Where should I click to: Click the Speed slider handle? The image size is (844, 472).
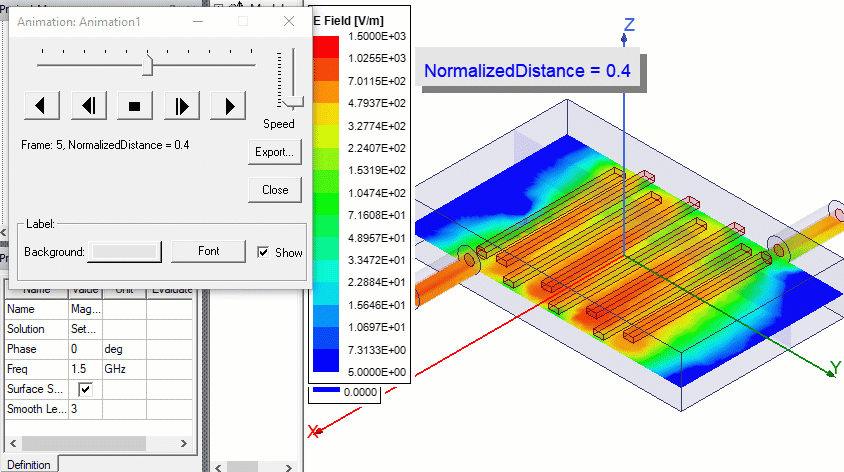click(292, 101)
